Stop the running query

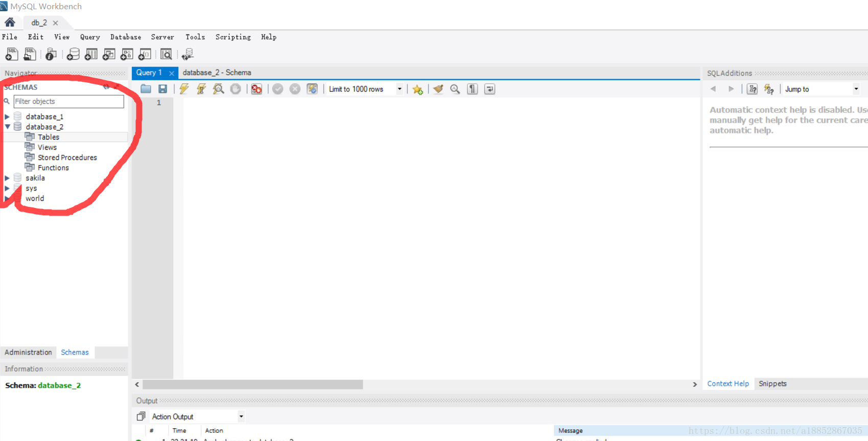click(236, 89)
